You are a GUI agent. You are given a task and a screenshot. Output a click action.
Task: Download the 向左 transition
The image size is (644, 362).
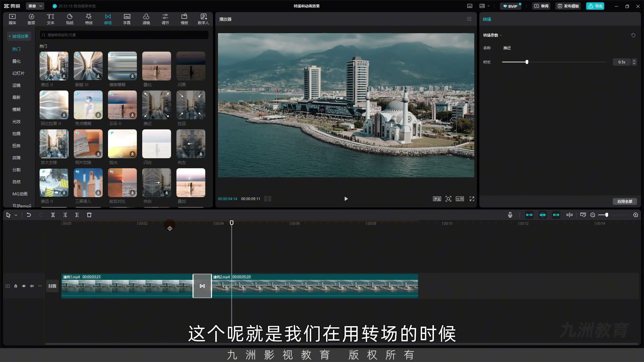click(201, 154)
